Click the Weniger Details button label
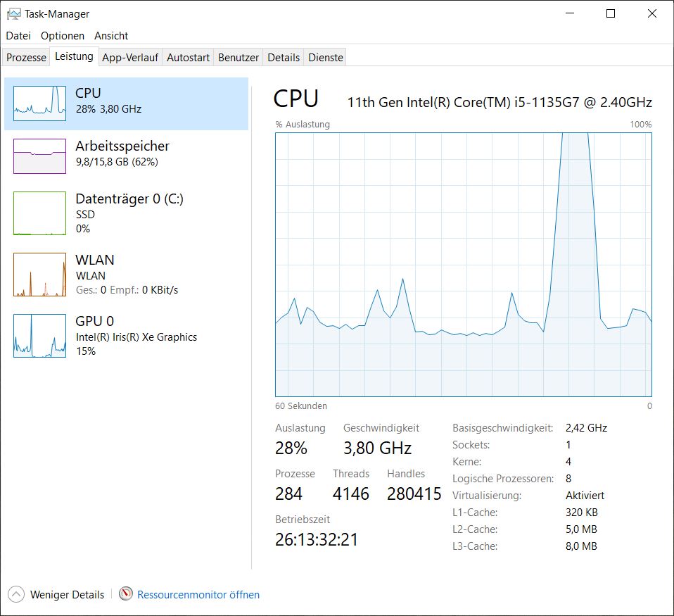The height and width of the screenshot is (616, 674). [67, 594]
